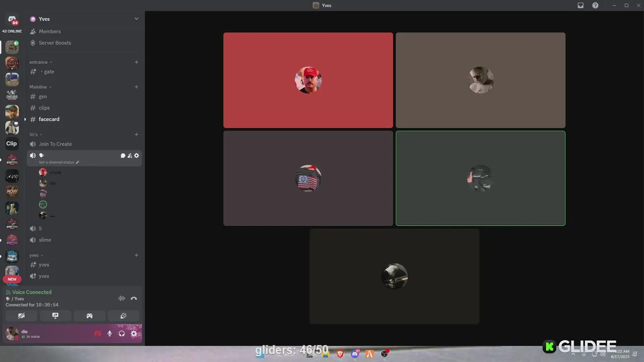644x362 pixels.
Task: Share your screen button
Action: [x=55, y=316]
